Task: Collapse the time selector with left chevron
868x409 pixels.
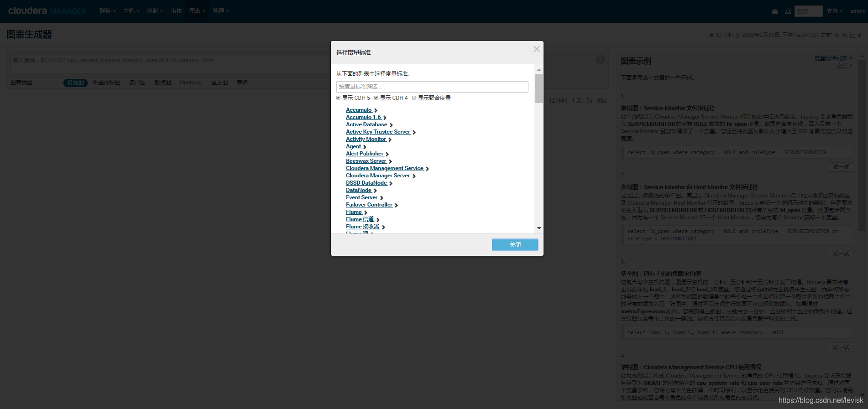Action: [x=860, y=35]
